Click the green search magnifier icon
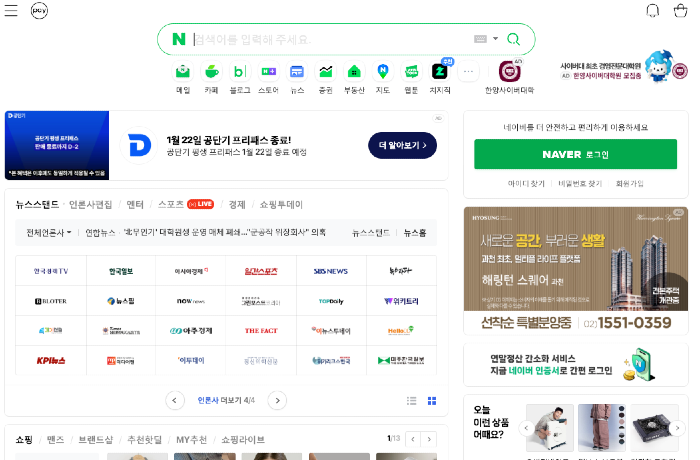The image size is (700, 460). click(514, 39)
